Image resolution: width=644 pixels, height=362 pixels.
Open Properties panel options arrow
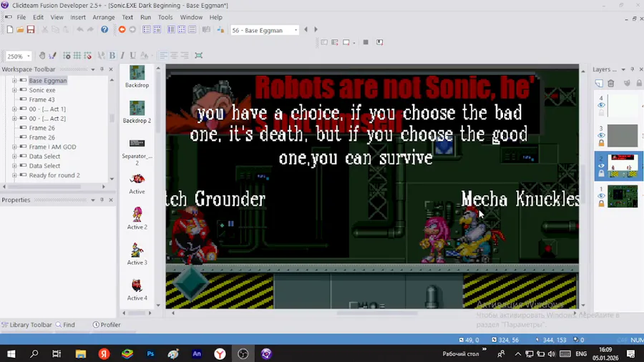click(x=93, y=200)
